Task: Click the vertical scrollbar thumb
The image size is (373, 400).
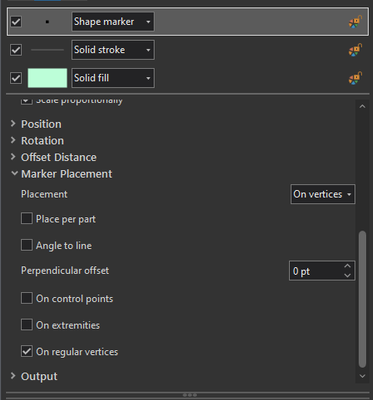Action: point(362,299)
